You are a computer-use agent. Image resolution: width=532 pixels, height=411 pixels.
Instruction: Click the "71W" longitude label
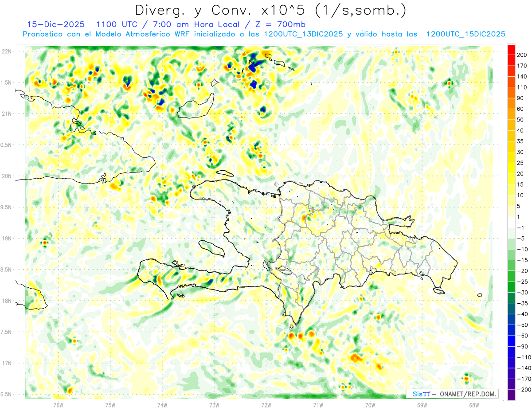tap(318, 405)
